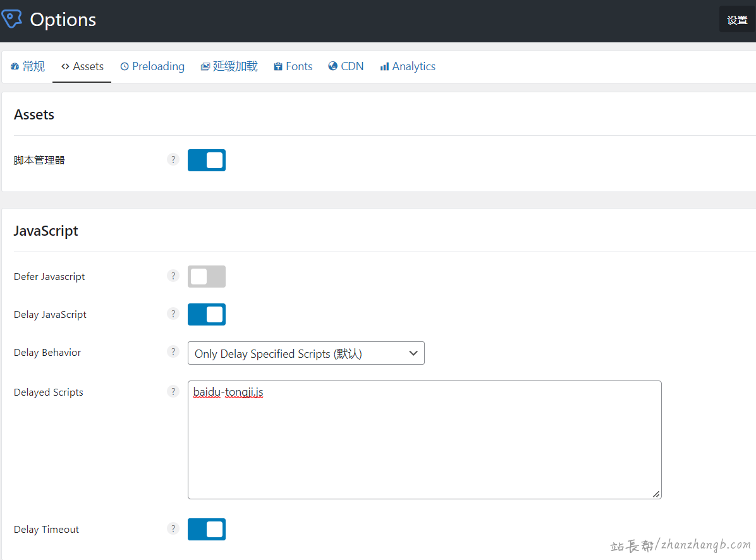
Task: Click help icon beside Delay JavaScript
Action: tap(173, 314)
